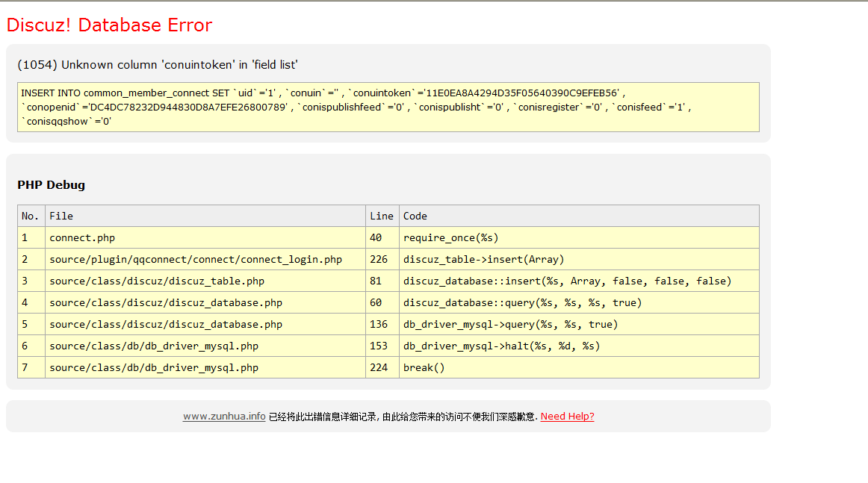This screenshot has width=868, height=483.
Task: Click the break() code cell
Action: pyautogui.click(x=424, y=367)
